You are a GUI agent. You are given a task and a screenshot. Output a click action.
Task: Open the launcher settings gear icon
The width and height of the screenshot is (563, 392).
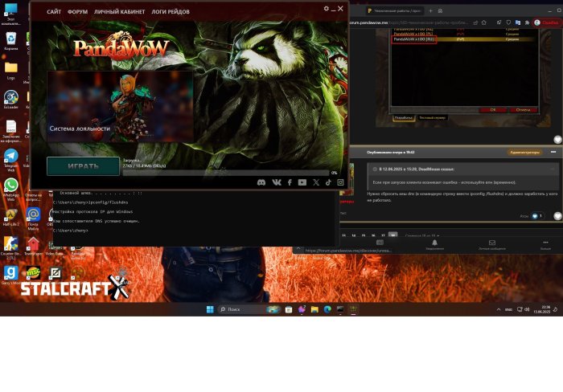point(327,9)
